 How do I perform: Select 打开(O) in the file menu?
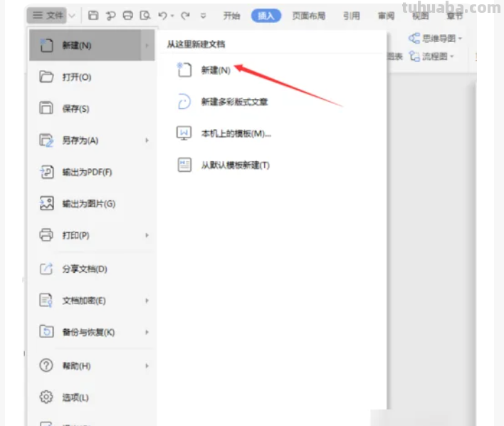pyautogui.click(x=92, y=77)
